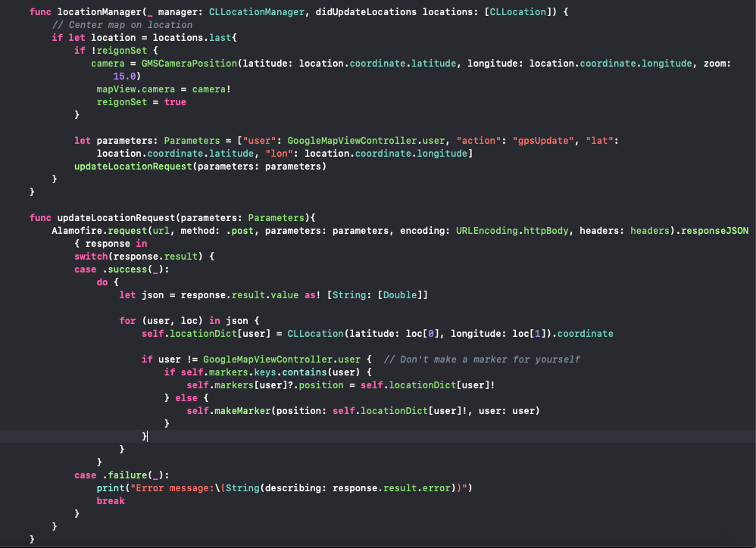Click 'CLLocationManager' parameter type
The width and height of the screenshot is (756, 548).
(257, 11)
